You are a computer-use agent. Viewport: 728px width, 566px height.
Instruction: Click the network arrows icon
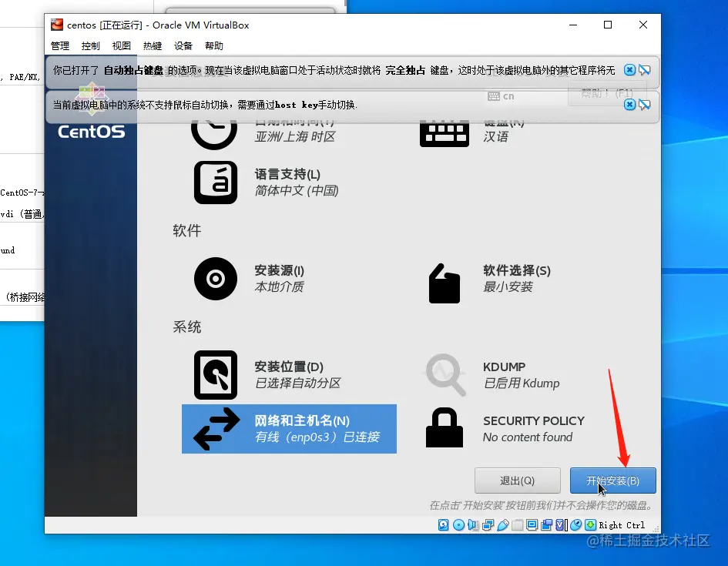coord(216,429)
